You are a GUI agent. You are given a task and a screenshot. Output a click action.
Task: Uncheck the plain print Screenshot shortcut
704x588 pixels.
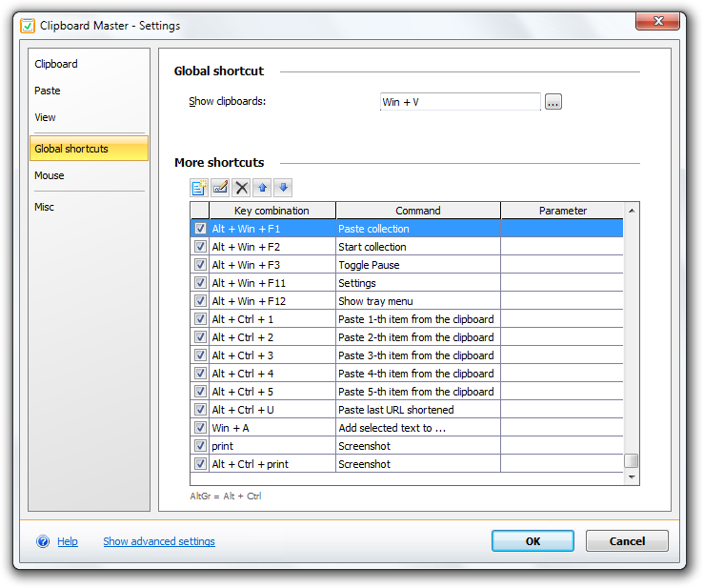(200, 446)
